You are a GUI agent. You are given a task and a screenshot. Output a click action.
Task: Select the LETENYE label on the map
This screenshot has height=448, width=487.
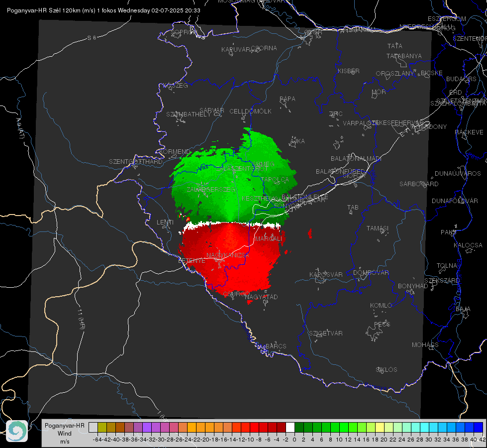click(x=192, y=261)
